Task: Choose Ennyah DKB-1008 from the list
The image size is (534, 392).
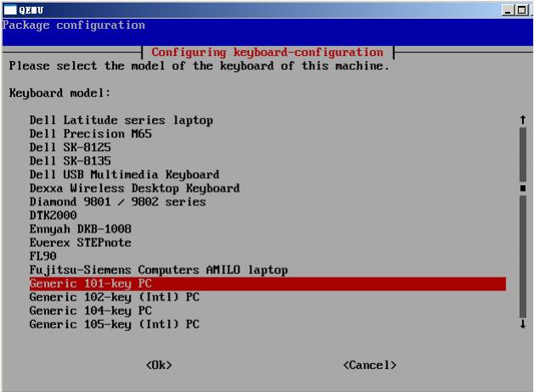Action: (81, 229)
